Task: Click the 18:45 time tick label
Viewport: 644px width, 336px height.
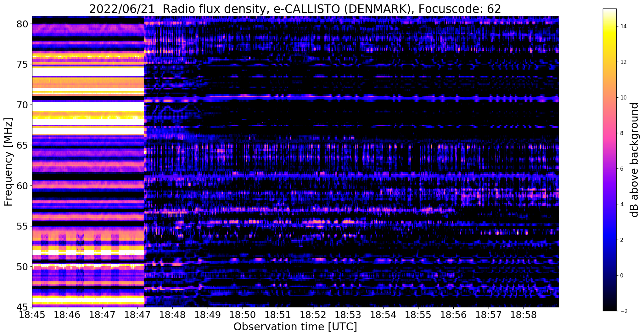Action: (x=32, y=315)
